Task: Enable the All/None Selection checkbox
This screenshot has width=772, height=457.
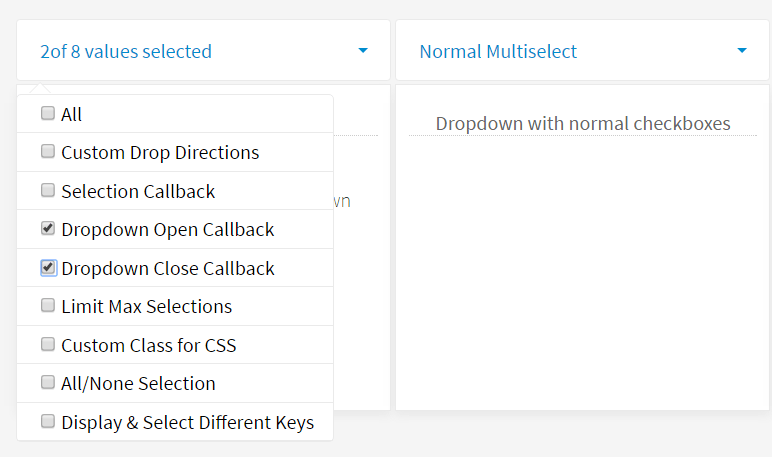Action: click(48, 383)
